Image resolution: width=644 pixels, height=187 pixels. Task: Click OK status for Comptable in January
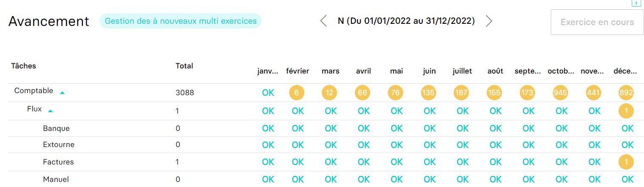pos(268,93)
